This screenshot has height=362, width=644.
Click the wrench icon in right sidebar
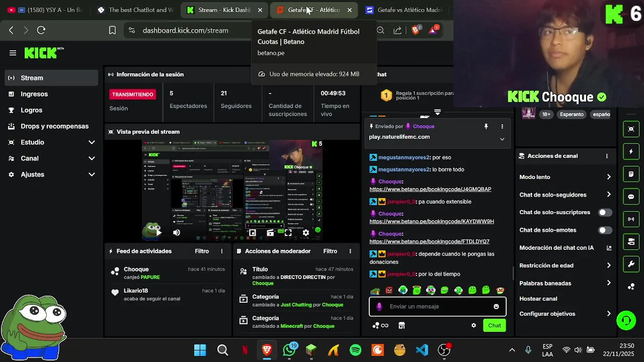[631, 264]
